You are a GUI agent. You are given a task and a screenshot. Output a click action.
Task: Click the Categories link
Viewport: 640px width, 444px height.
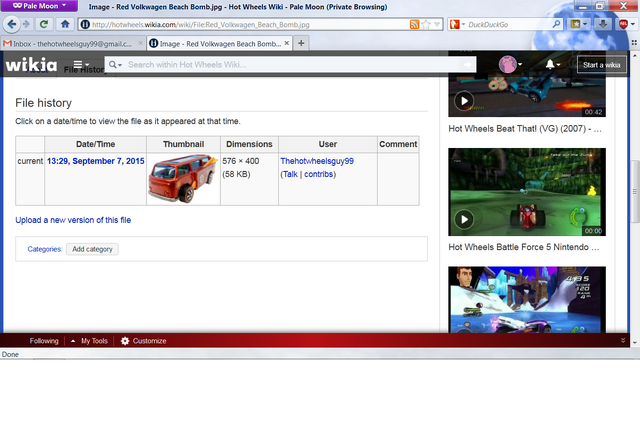(x=44, y=249)
